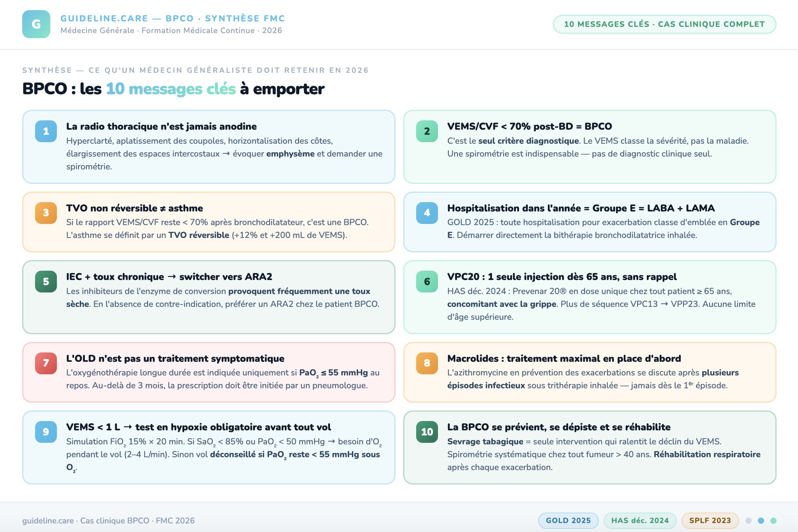This screenshot has width=798, height=532.
Task: Click the blue number 4 badge
Action: click(x=427, y=213)
